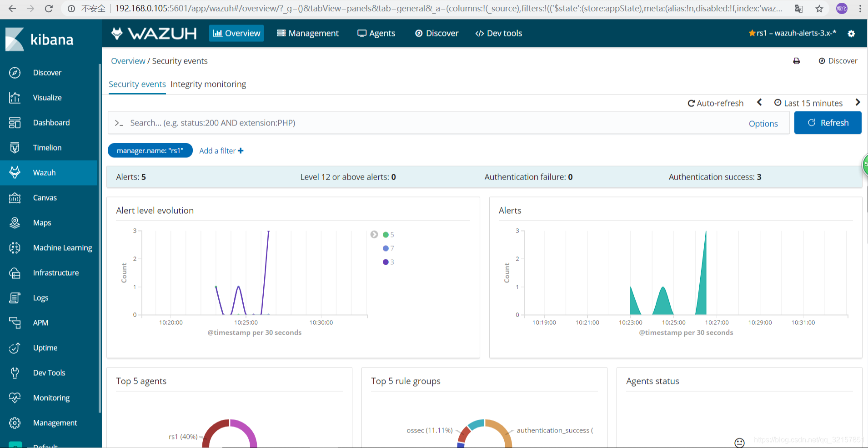Open Machine Learning sidebar icon
Image resolution: width=868 pixels, height=448 pixels.
(x=15, y=248)
